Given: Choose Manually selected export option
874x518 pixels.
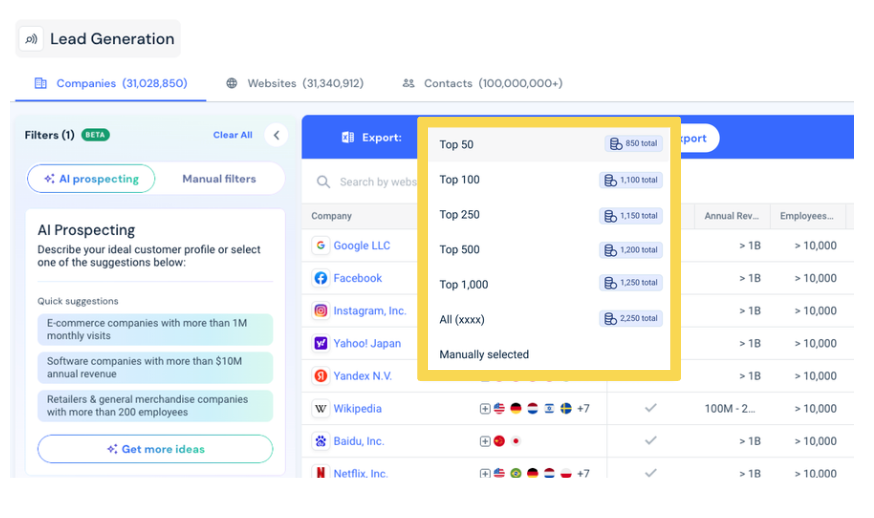Looking at the screenshot, I should 548,354.
